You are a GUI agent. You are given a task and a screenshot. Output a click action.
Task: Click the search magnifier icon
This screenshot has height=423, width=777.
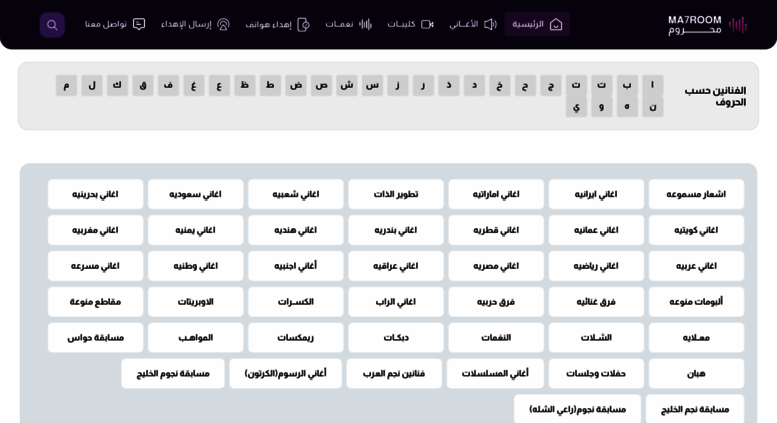(52, 25)
